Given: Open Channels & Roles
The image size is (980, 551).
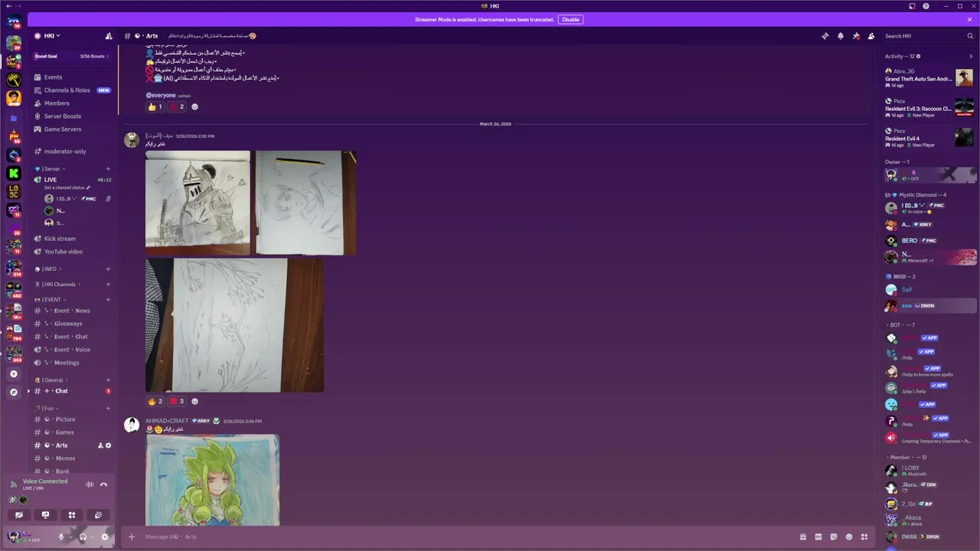Looking at the screenshot, I should (x=73, y=90).
